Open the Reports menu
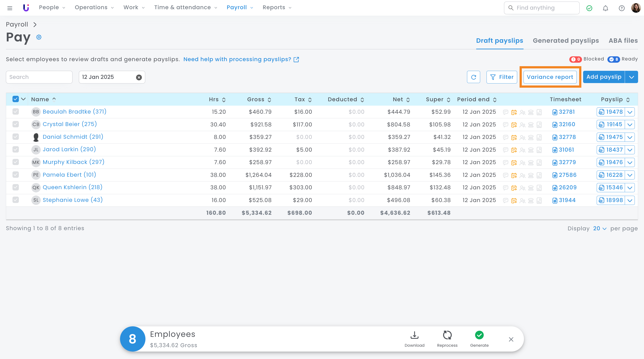This screenshot has height=359, width=644. click(x=277, y=7)
